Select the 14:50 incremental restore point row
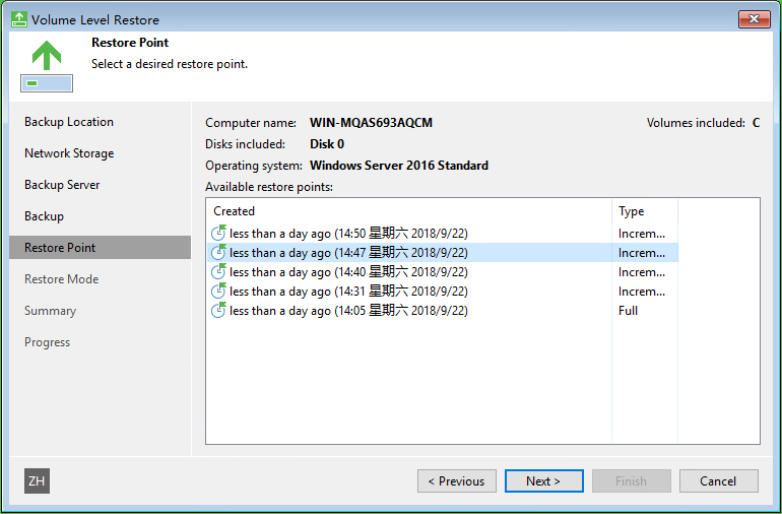The image size is (782, 514). [442, 233]
